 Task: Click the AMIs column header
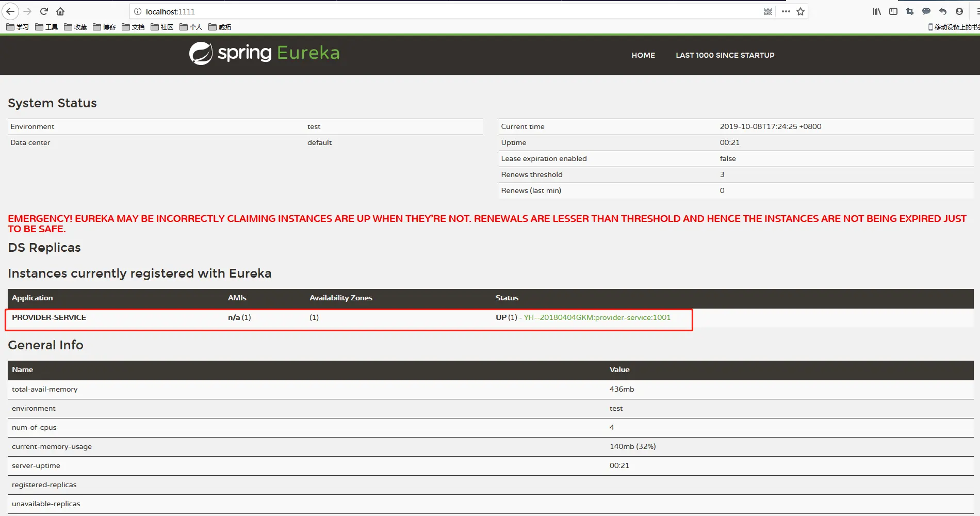point(237,298)
